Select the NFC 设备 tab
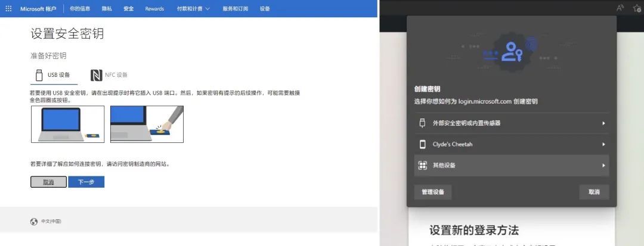The image size is (644, 246). (109, 75)
